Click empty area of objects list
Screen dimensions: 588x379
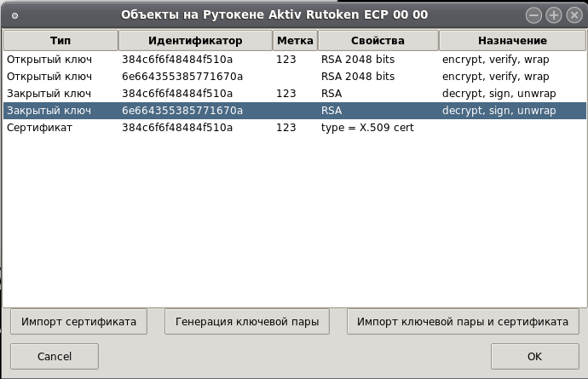point(295,221)
